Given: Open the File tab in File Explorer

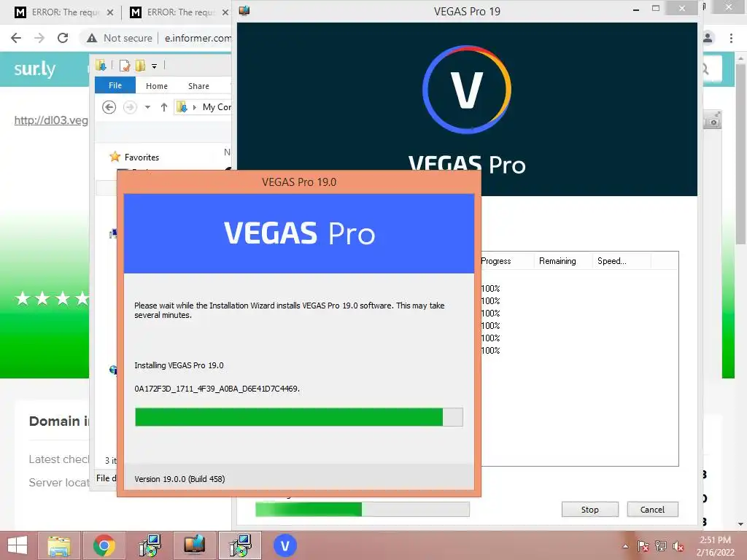Looking at the screenshot, I should tap(115, 85).
